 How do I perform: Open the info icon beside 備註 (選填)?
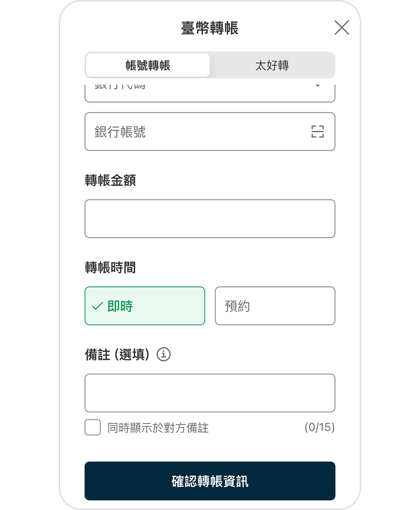click(x=163, y=354)
